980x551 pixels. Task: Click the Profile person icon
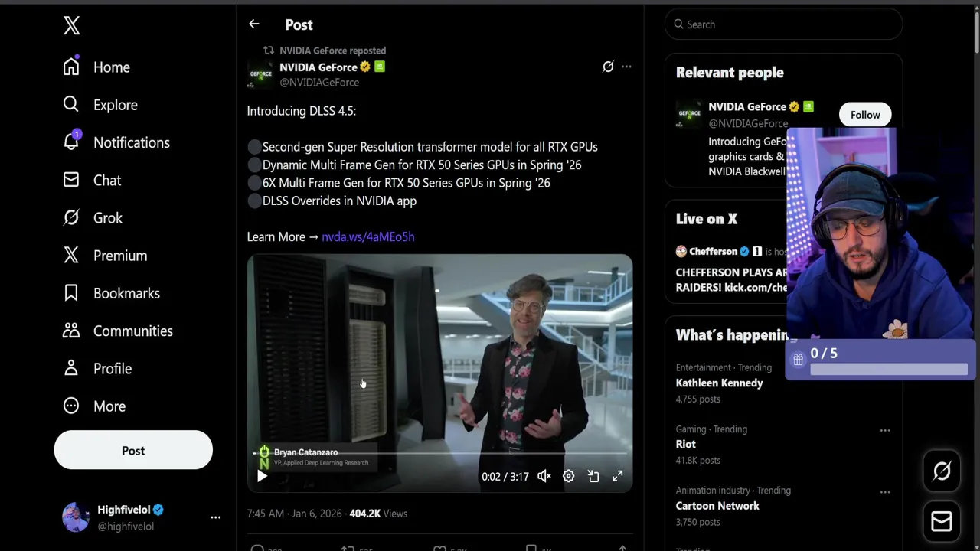click(x=71, y=368)
